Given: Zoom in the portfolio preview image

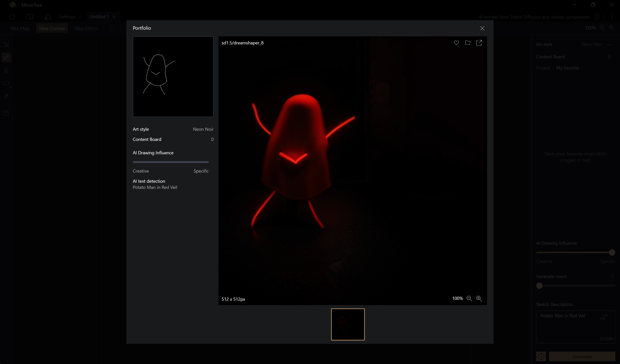Looking at the screenshot, I should [x=479, y=298].
